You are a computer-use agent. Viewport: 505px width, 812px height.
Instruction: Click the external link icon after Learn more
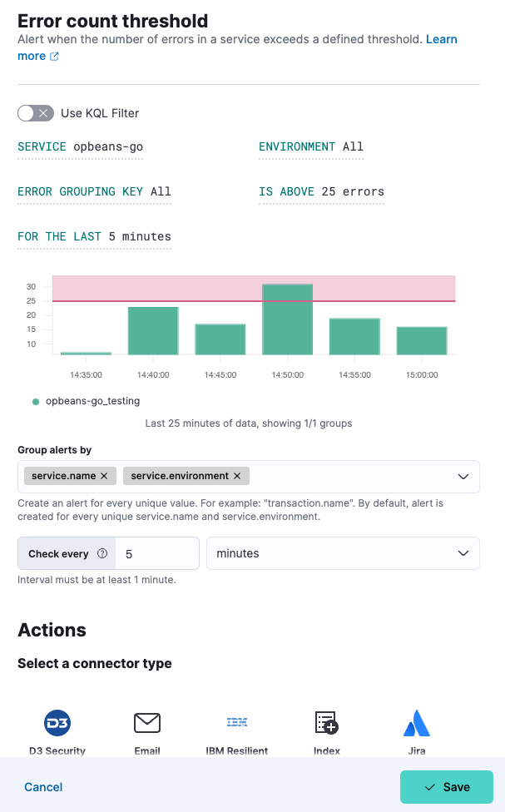tap(55, 56)
